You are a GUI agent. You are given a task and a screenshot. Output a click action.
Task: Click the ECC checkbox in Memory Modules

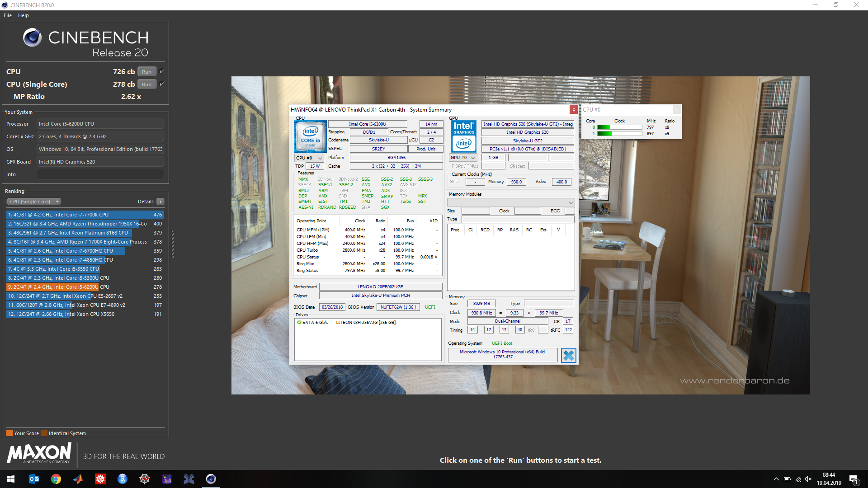coord(570,211)
